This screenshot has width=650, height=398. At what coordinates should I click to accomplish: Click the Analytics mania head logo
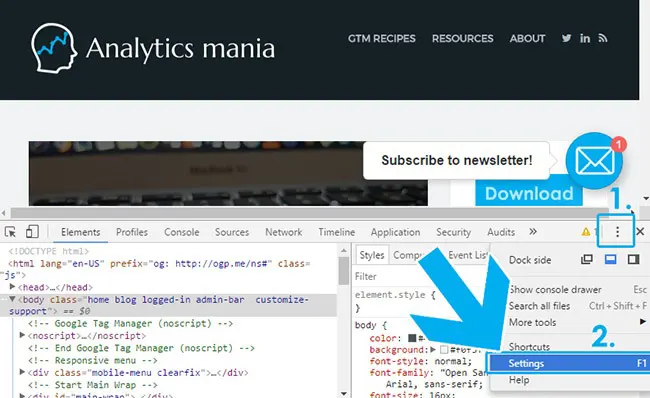54,48
